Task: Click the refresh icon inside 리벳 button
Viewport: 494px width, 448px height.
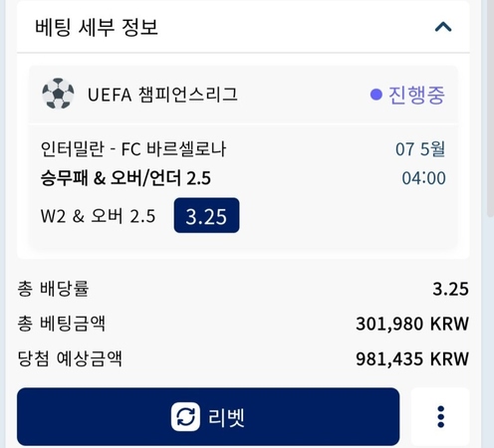Action: point(185,416)
